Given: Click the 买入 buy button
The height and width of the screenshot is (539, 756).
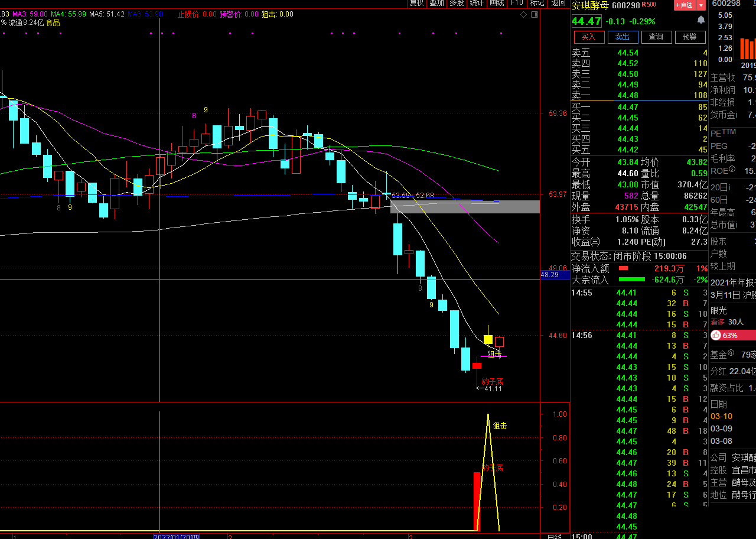Looking at the screenshot, I should tap(589, 37).
